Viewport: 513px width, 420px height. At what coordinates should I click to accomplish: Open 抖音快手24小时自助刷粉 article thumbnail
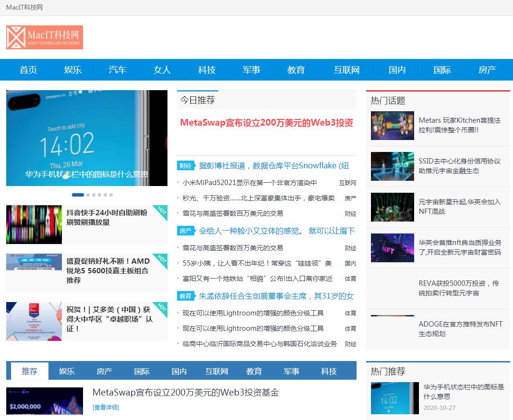coord(34,224)
